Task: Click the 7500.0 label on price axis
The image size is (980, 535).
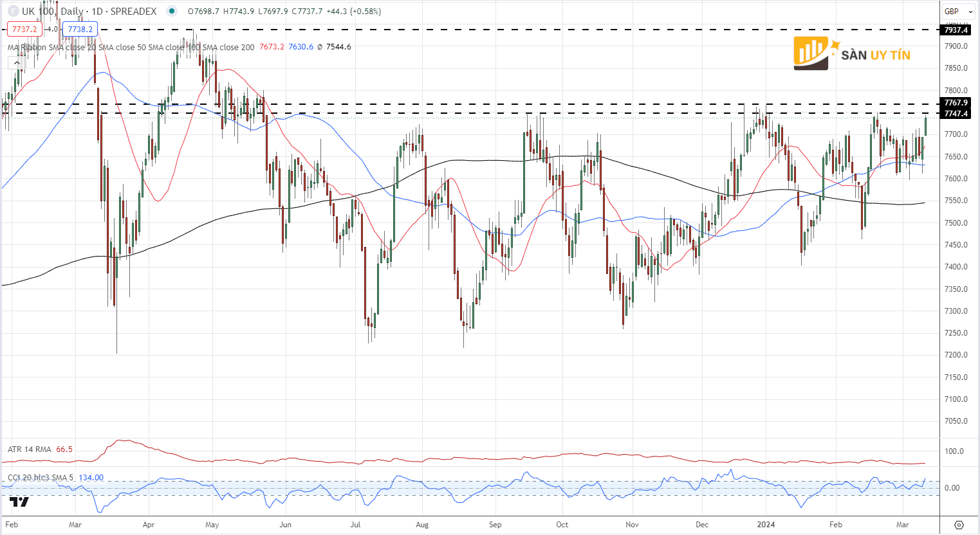Action: tap(956, 223)
